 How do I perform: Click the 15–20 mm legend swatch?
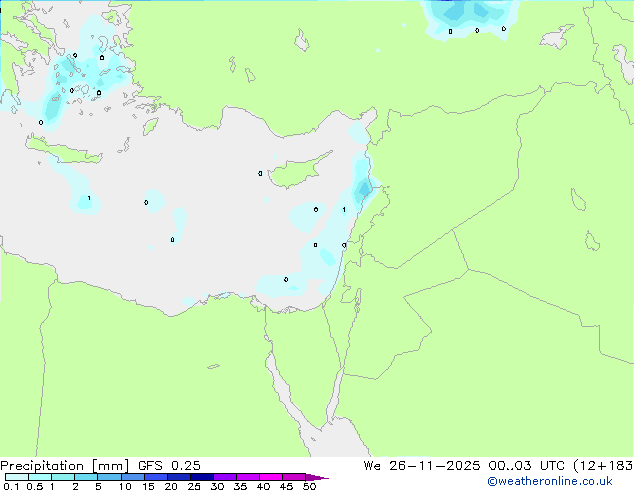155,477
